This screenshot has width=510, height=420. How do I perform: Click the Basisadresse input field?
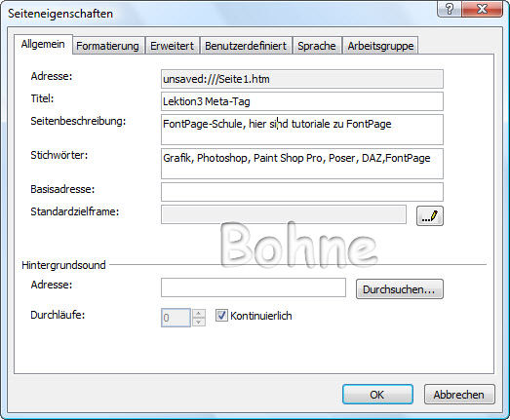tap(302, 192)
